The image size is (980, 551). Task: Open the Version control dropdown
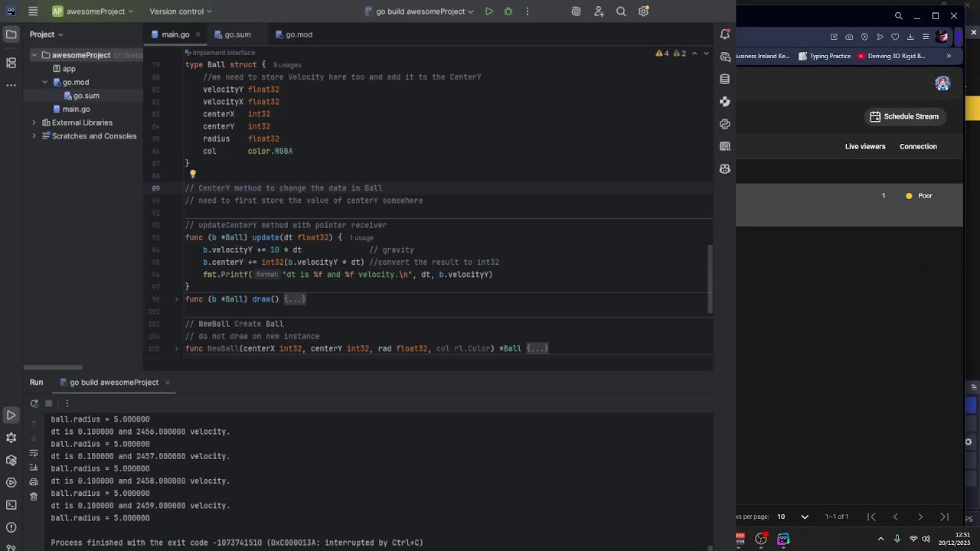click(181, 11)
